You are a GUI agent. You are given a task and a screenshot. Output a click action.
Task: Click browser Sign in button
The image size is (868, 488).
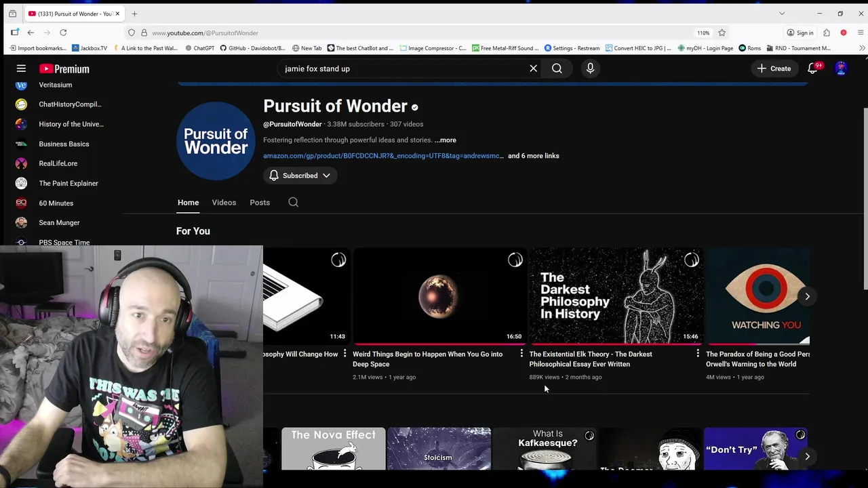click(800, 33)
